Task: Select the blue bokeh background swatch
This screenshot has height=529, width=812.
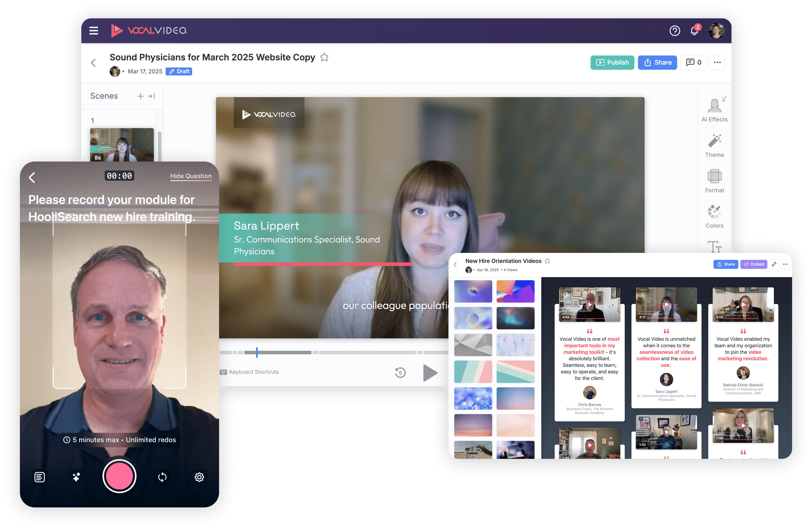Action: [x=473, y=399]
